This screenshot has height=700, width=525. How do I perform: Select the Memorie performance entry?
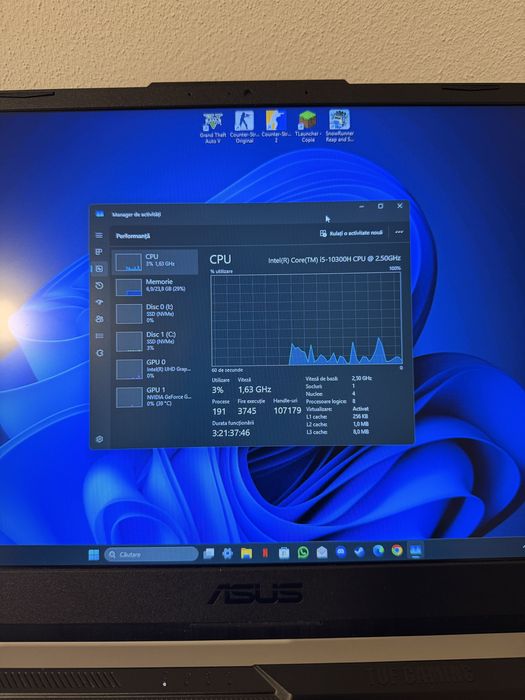pos(155,287)
